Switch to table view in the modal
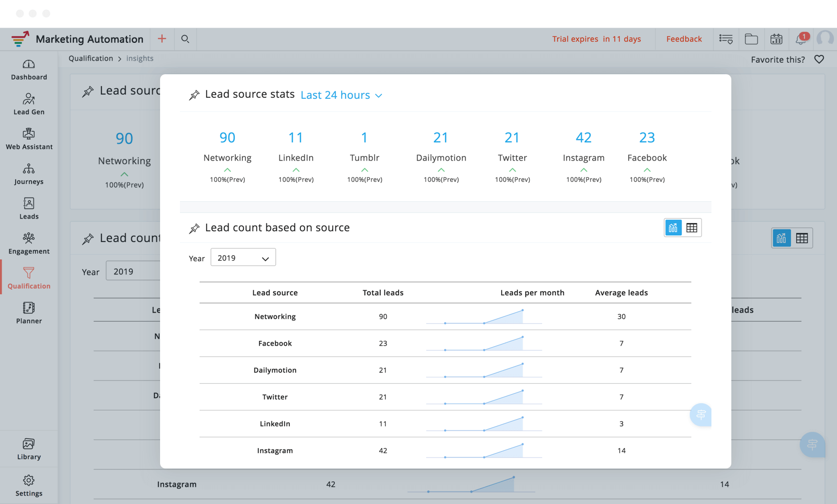 [x=692, y=228]
